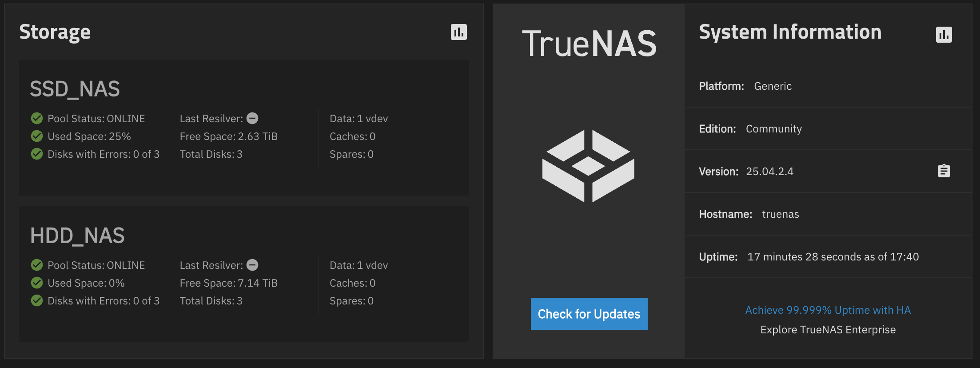Click the SSD_NAS Last Resilver dash icon
The image size is (980, 368).
(x=252, y=119)
